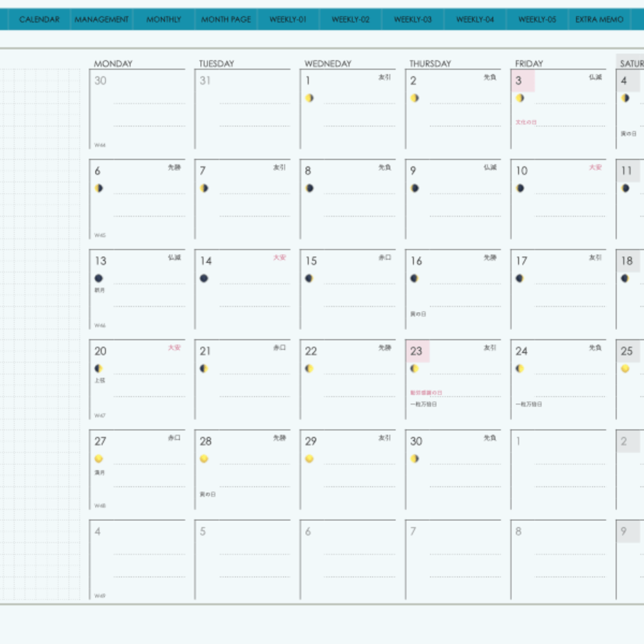Go to the MONTHLY tab
The width and height of the screenshot is (644, 644).
coord(164,20)
